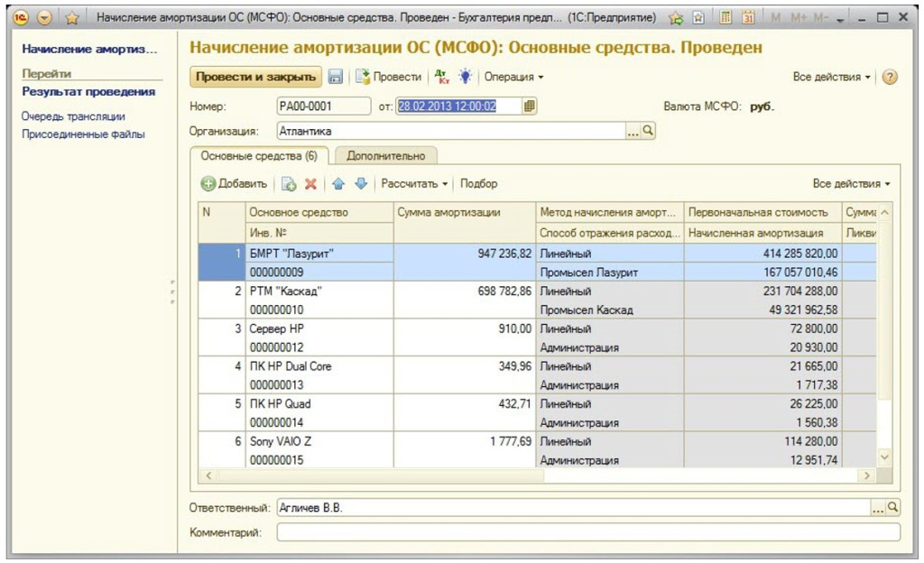The height and width of the screenshot is (563, 924).
Task: Move the selected row up
Action: [338, 184]
